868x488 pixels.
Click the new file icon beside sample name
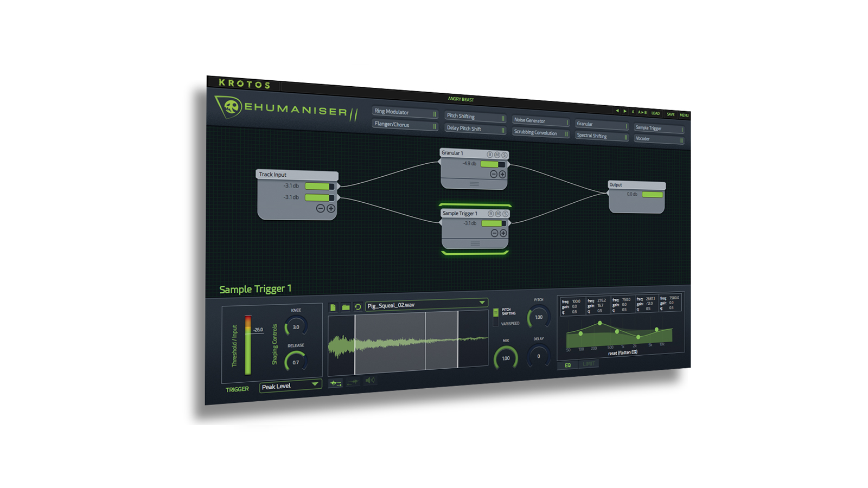333,307
